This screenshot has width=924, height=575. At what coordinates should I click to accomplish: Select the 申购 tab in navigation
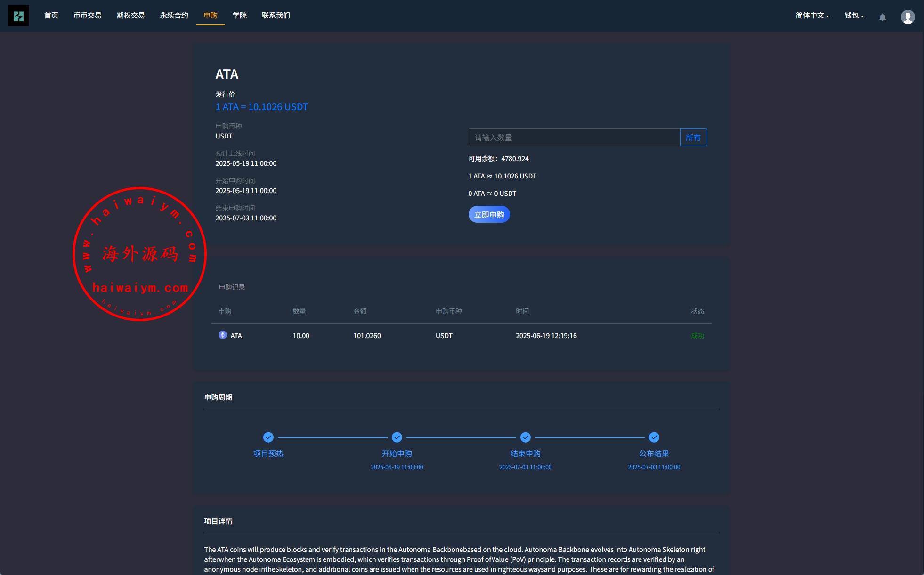(211, 16)
